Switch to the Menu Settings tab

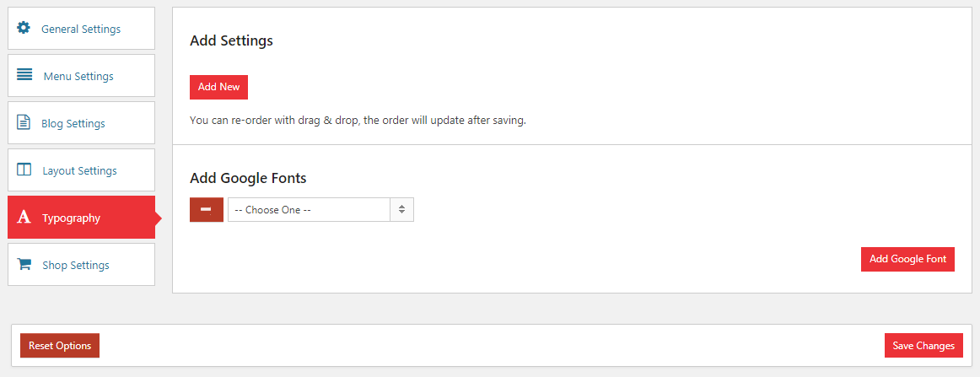click(81, 76)
